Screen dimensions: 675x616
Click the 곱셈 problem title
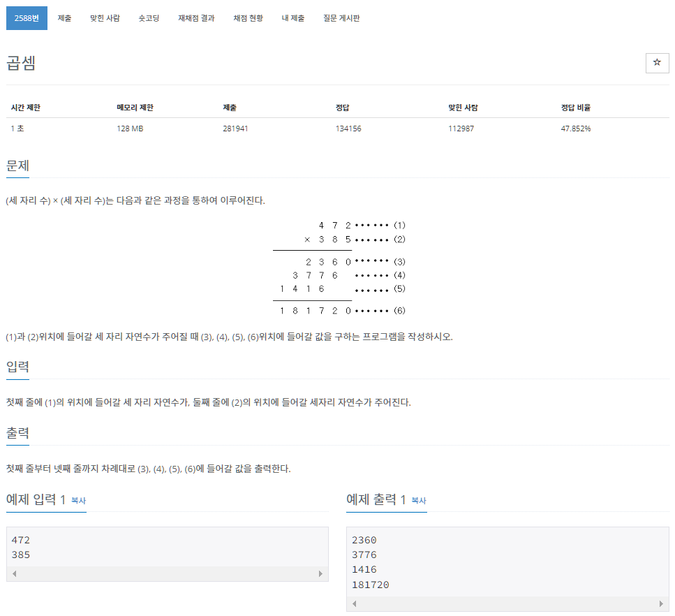tap(21, 63)
